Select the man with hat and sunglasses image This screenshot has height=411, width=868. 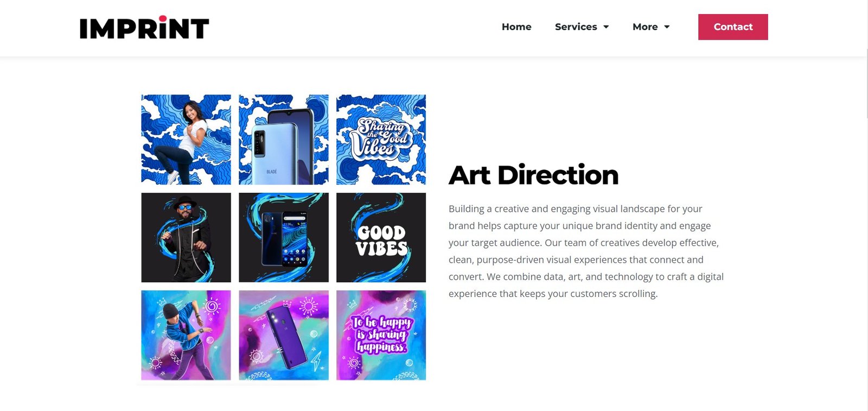tap(186, 237)
